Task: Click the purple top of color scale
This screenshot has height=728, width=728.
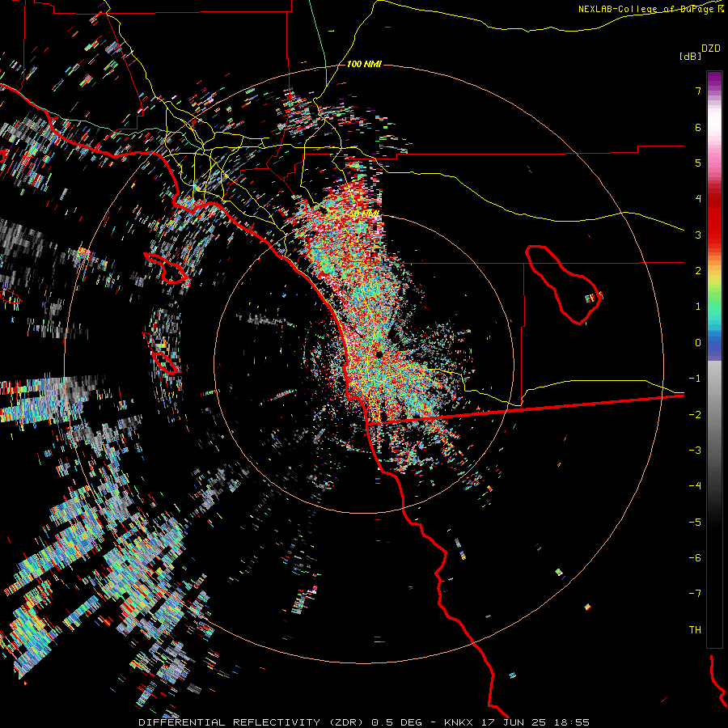Action: tap(714, 79)
